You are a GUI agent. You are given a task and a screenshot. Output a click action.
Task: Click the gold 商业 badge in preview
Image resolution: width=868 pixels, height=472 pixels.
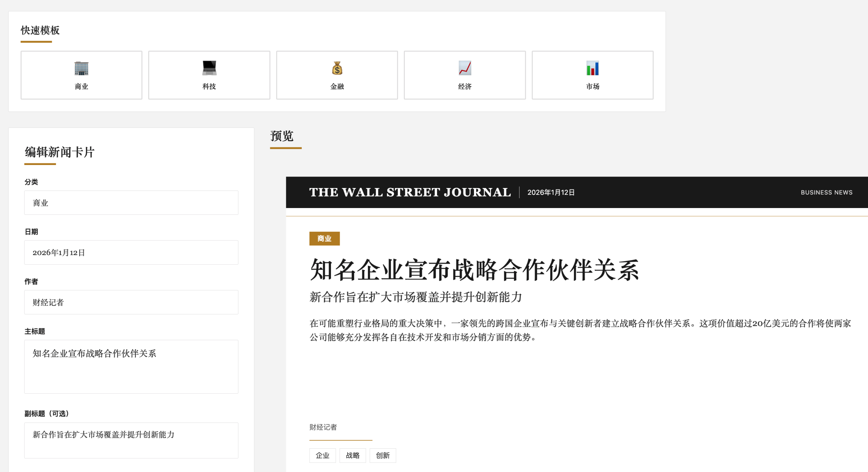pos(324,239)
